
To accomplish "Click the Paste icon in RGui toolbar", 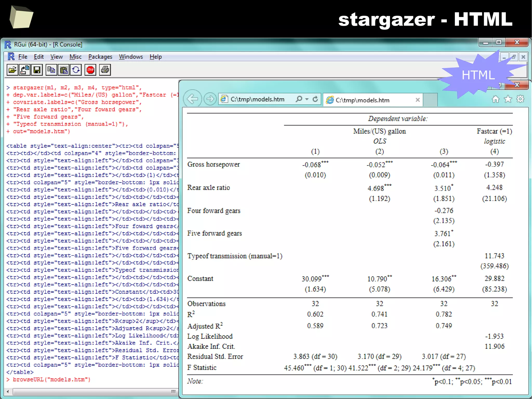I will click(x=64, y=70).
